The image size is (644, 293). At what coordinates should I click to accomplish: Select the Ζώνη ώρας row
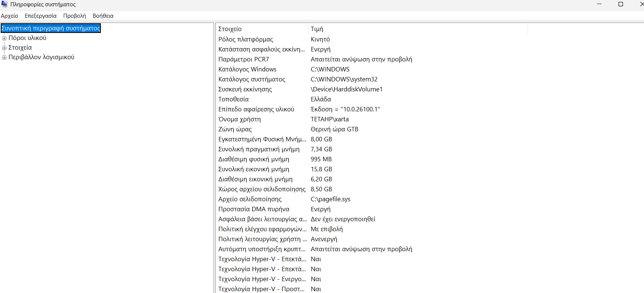tap(372, 129)
